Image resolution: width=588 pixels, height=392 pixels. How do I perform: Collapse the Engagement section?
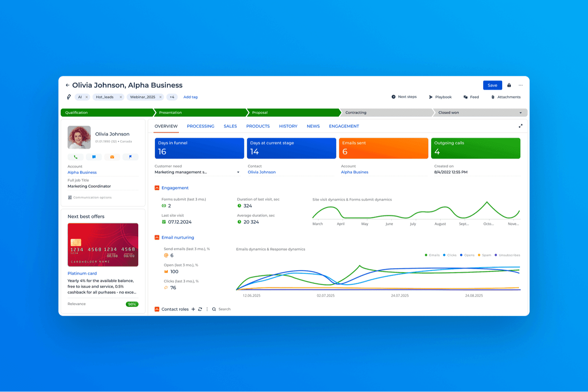click(x=157, y=188)
